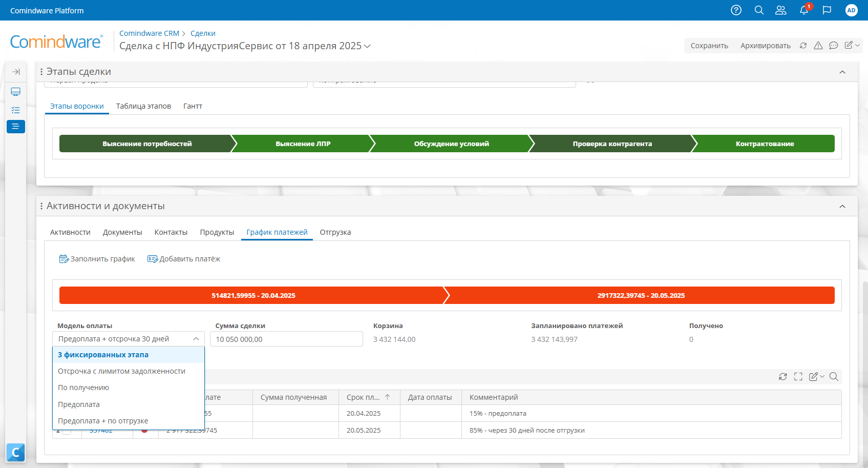Open the Контакты tab
Image resolution: width=868 pixels, height=468 pixels.
pyautogui.click(x=171, y=232)
